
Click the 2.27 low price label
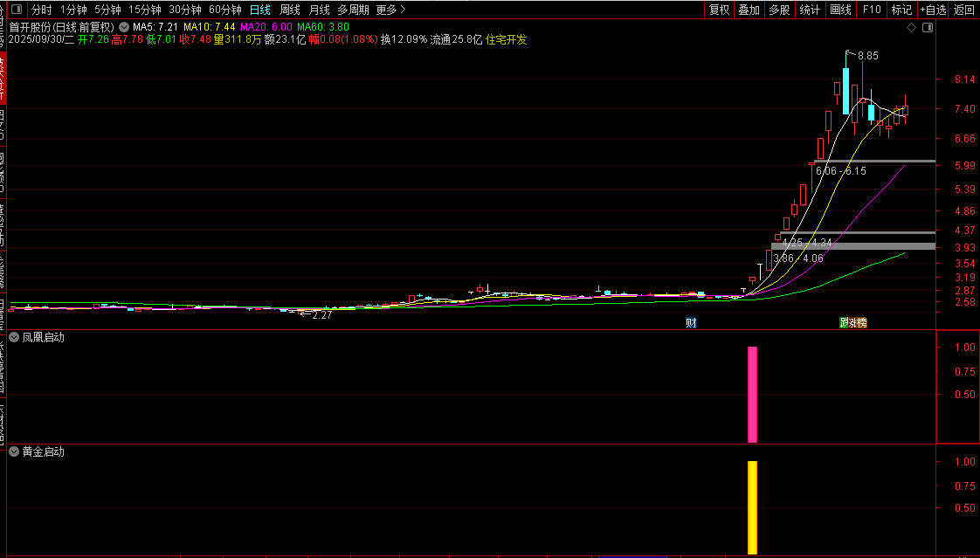(x=322, y=315)
